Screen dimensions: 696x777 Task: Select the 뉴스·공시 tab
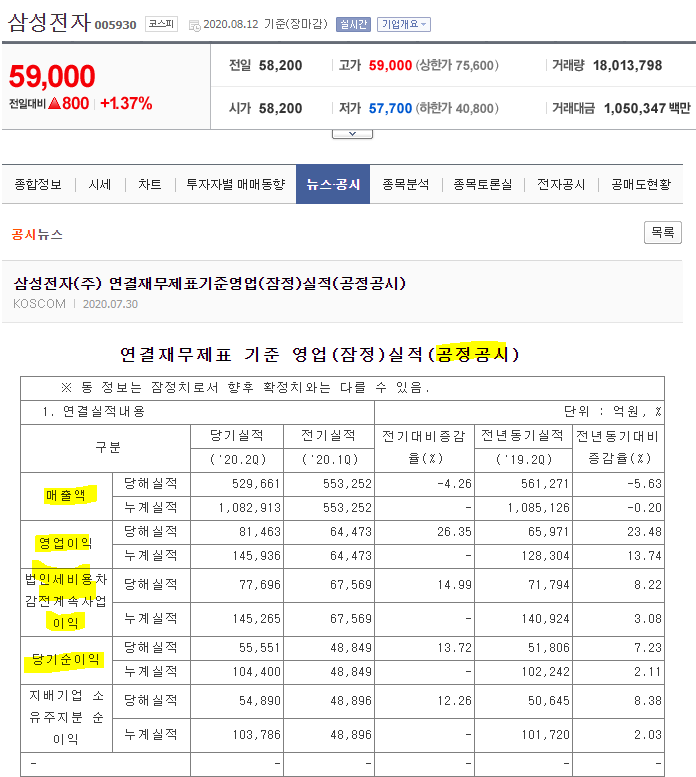[333, 184]
